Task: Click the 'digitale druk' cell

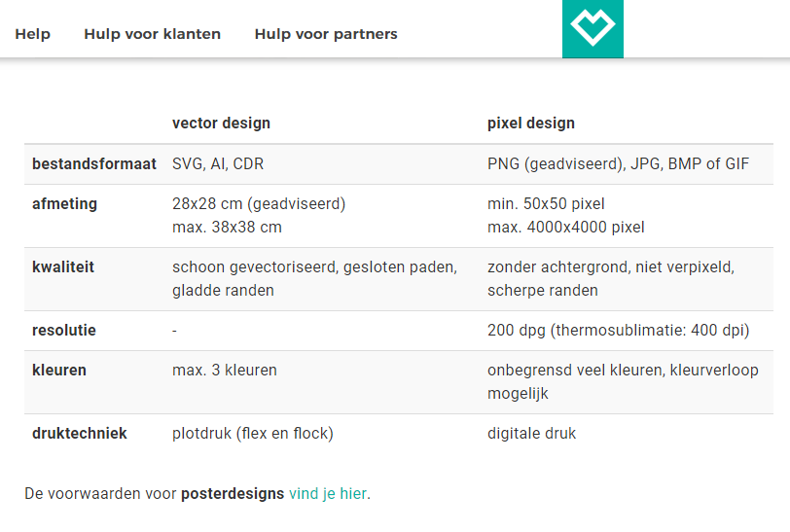Action: point(531,434)
